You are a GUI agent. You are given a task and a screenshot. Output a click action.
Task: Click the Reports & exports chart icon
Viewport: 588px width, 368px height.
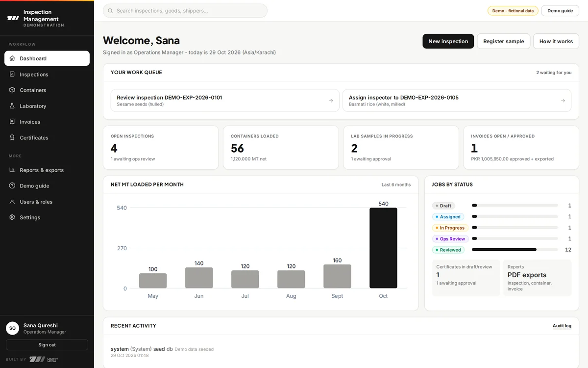[12, 170]
